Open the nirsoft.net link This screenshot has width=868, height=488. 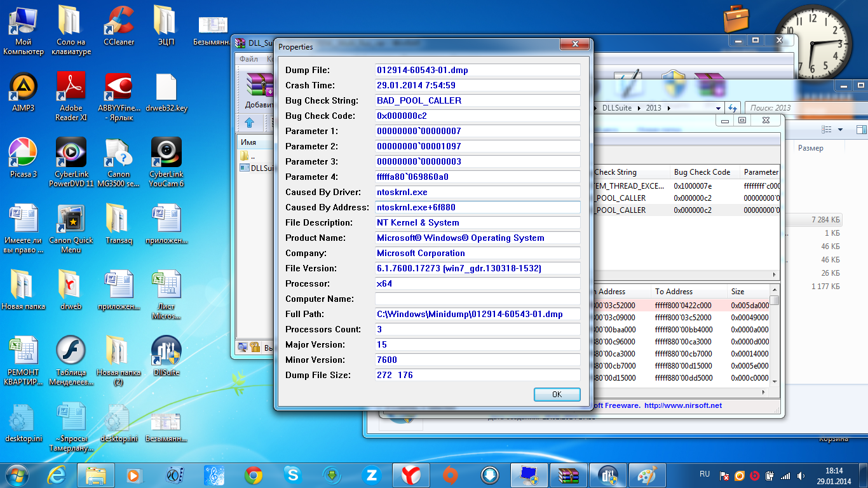(682, 405)
